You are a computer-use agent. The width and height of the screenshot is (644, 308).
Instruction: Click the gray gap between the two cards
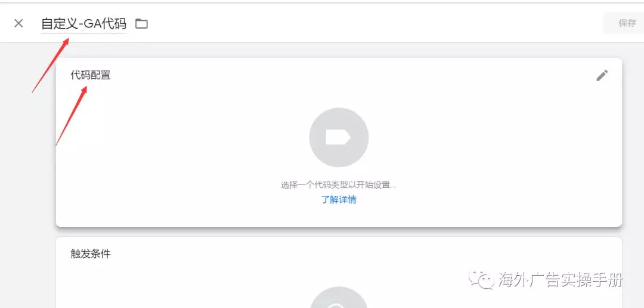pyautogui.click(x=339, y=232)
